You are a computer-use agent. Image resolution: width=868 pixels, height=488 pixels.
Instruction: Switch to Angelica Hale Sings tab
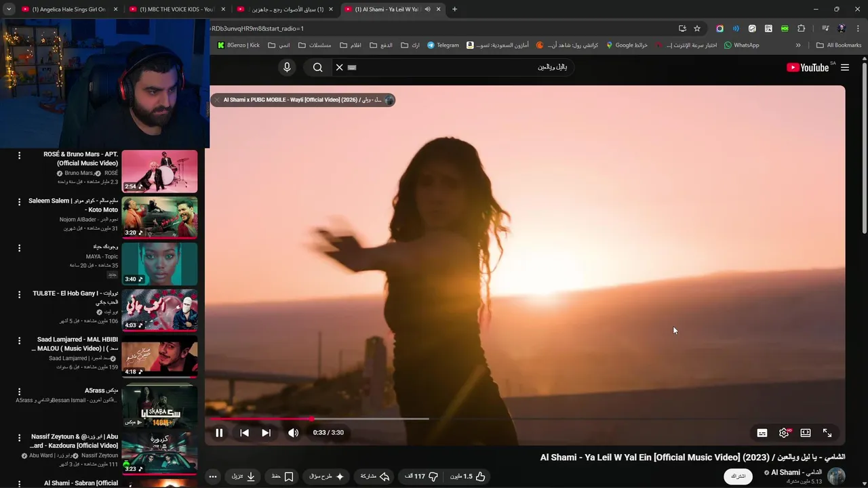click(68, 9)
